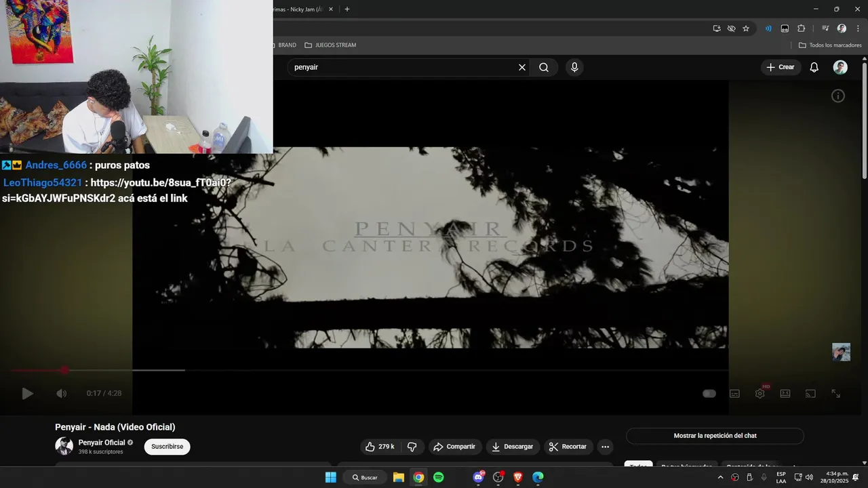Click Mostrar la repetición del chat
Viewport: 868px width, 488px height.
pos(715,436)
